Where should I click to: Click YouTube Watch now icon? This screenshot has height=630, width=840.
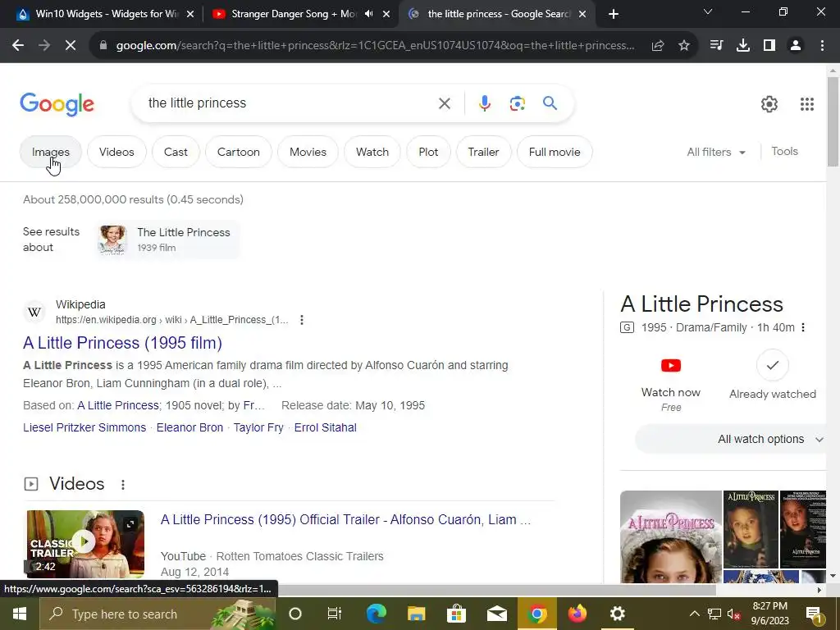[671, 365]
